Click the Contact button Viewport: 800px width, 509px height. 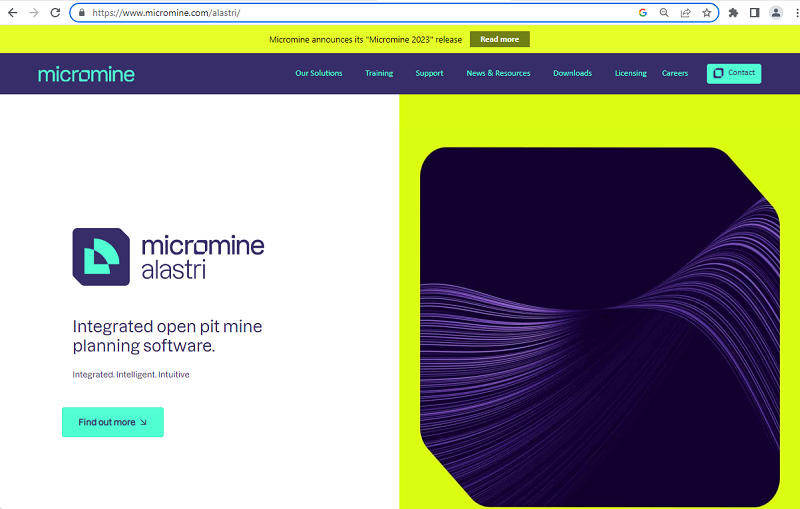coord(734,73)
